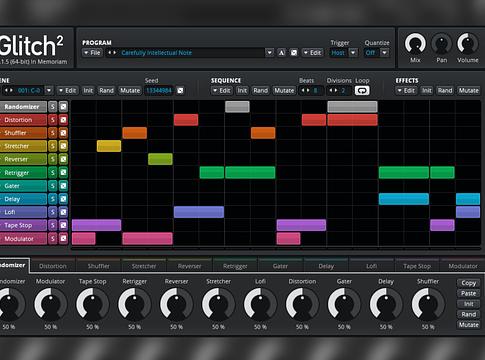
Task: Solo the Tape Stop lane
Action: (53, 225)
